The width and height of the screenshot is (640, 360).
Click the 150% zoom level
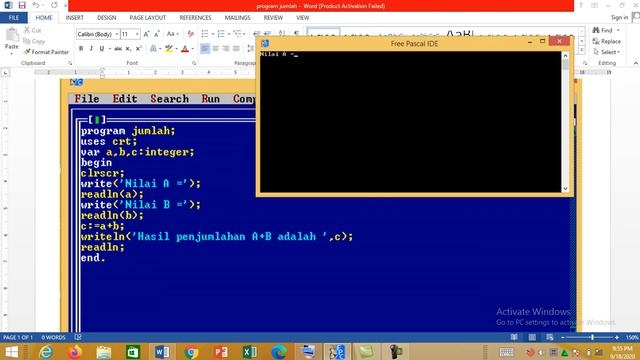pyautogui.click(x=632, y=337)
